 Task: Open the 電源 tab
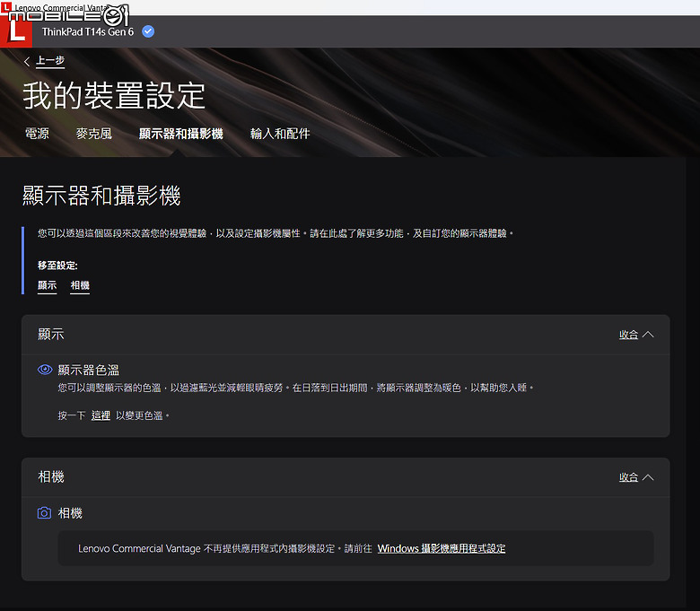(37, 134)
